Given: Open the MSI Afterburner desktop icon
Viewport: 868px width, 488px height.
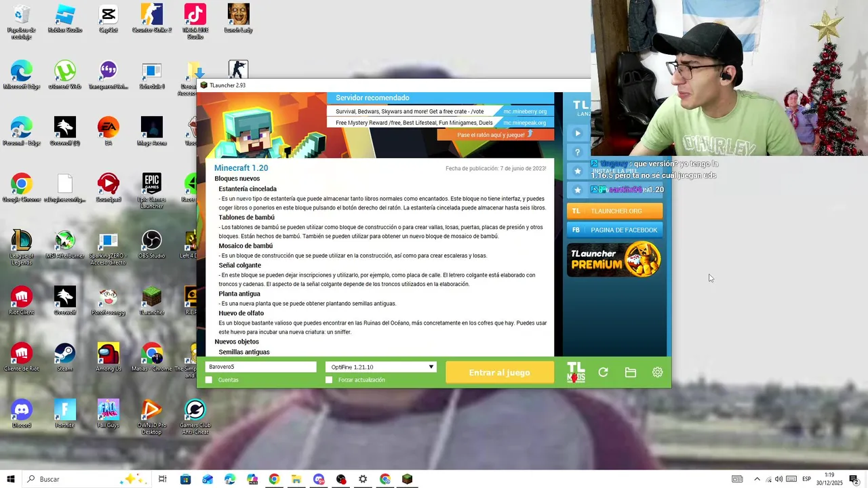Looking at the screenshot, I should click(64, 244).
